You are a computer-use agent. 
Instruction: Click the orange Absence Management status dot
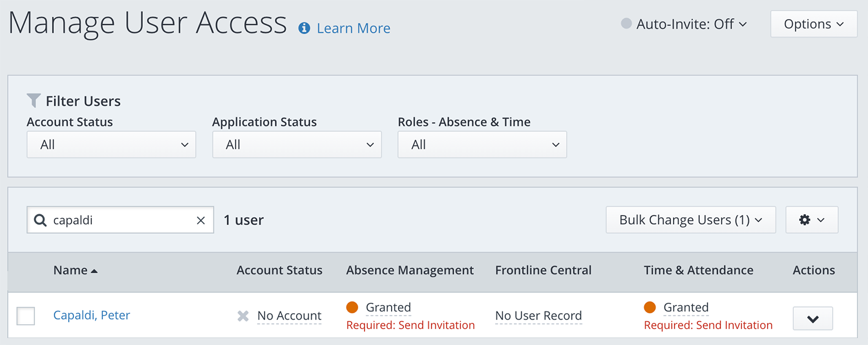352,307
